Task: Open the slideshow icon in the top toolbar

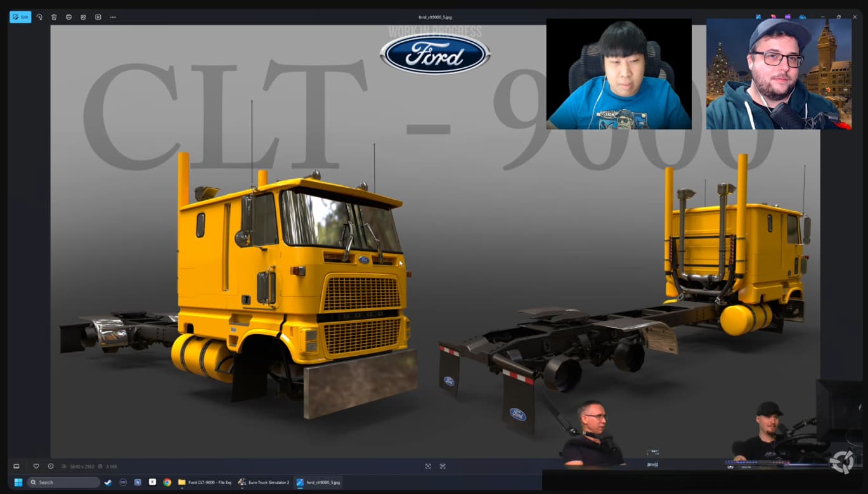Action: pyautogui.click(x=98, y=17)
